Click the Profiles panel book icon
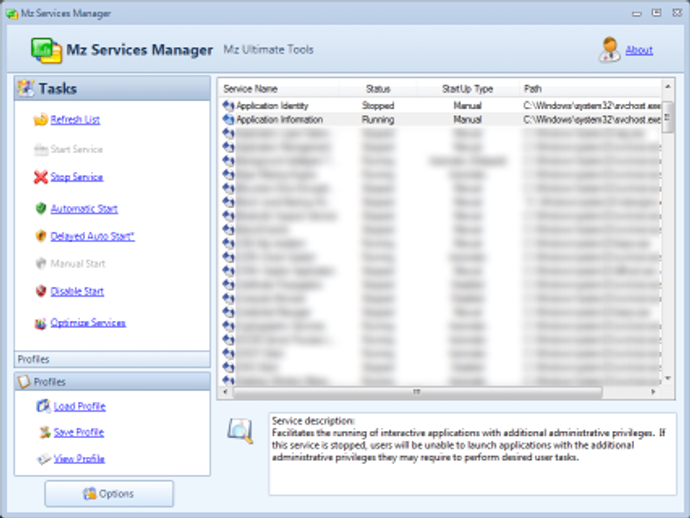This screenshot has width=690, height=518. 24,382
